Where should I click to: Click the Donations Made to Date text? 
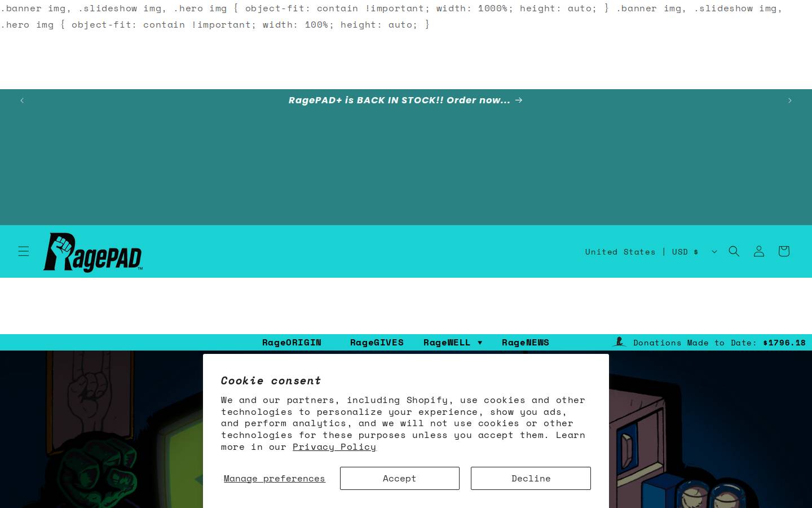pos(695,343)
